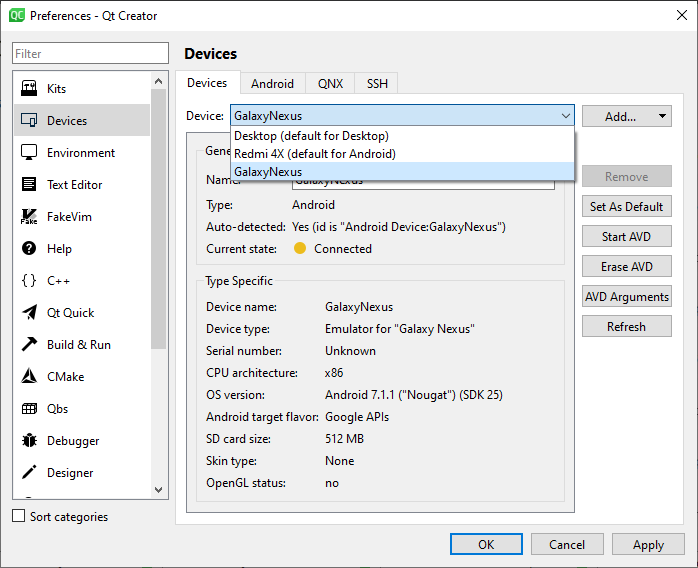Screen dimensions: 698x568
Task: Click the 'x86' CPU architecture value
Action: pyautogui.click(x=334, y=373)
